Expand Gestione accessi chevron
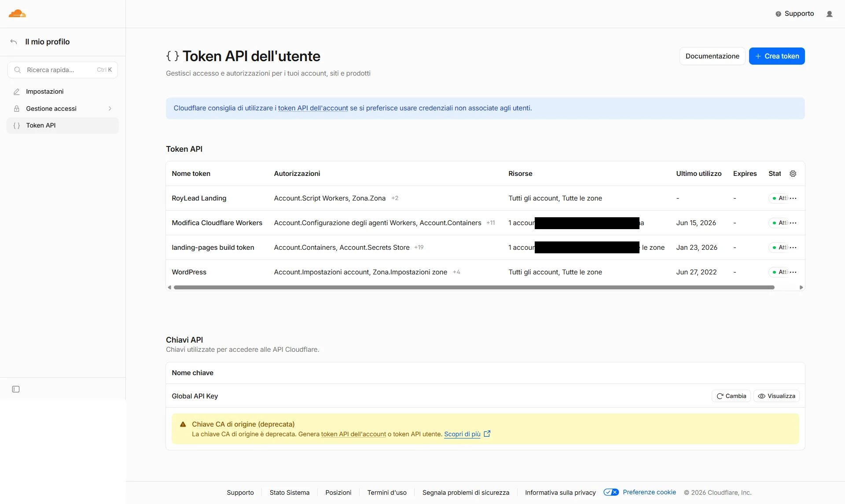This screenshot has width=845, height=504. [x=110, y=109]
